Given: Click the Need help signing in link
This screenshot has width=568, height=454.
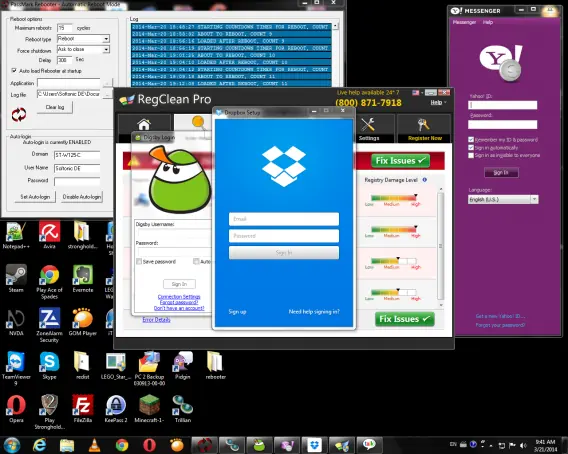Looking at the screenshot, I should (314, 312).
